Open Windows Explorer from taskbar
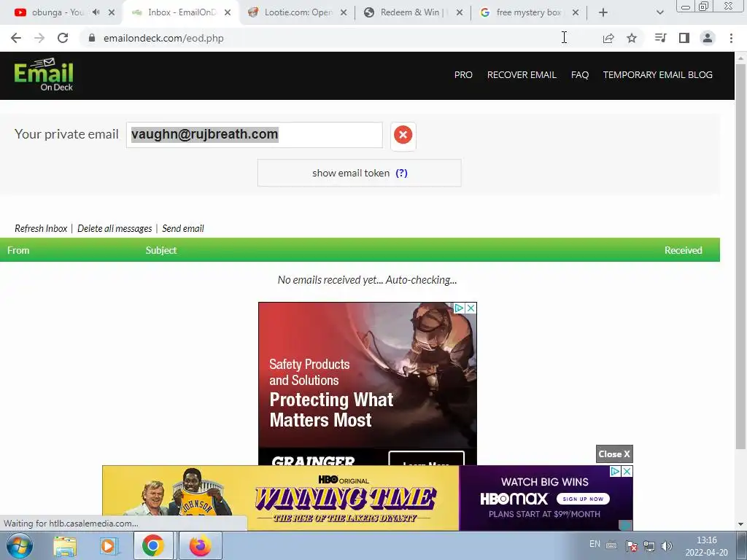This screenshot has width=747, height=560. tap(65, 545)
